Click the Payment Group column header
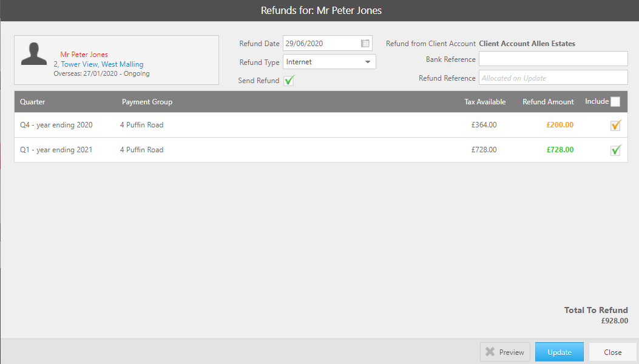Screen dimensions: 639x364 [x=147, y=102]
